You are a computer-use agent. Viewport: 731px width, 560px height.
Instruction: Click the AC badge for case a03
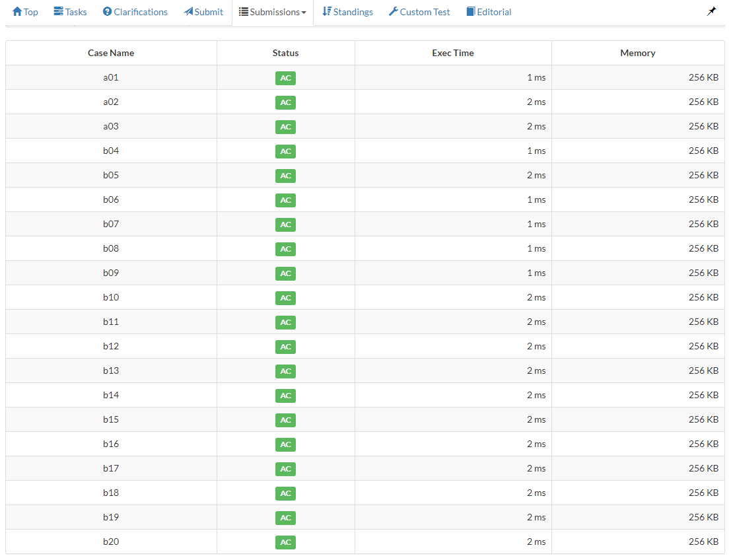pyautogui.click(x=285, y=127)
